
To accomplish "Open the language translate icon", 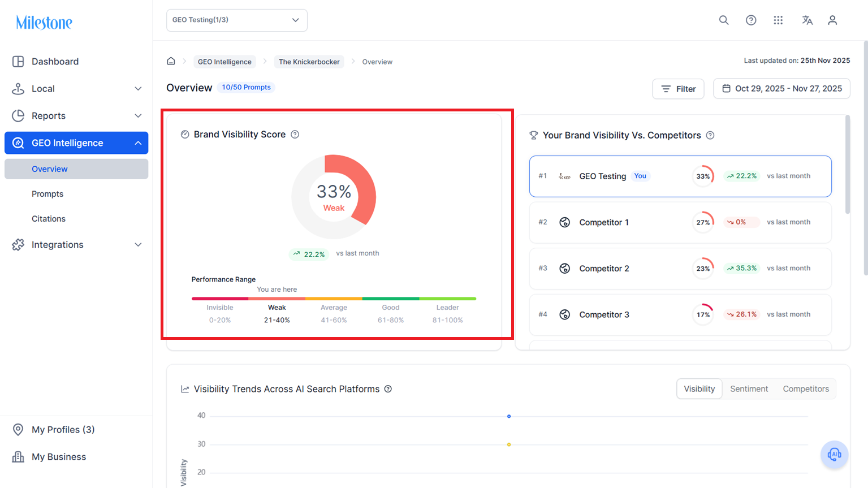I will click(807, 20).
